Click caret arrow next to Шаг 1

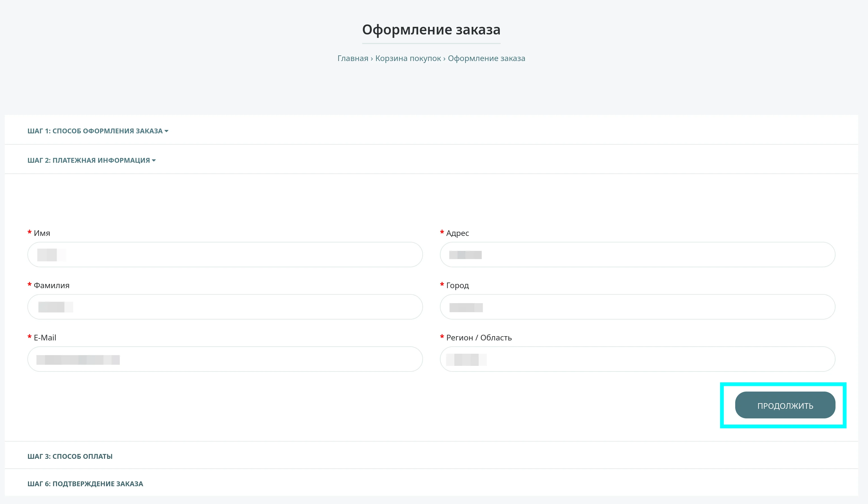166,131
